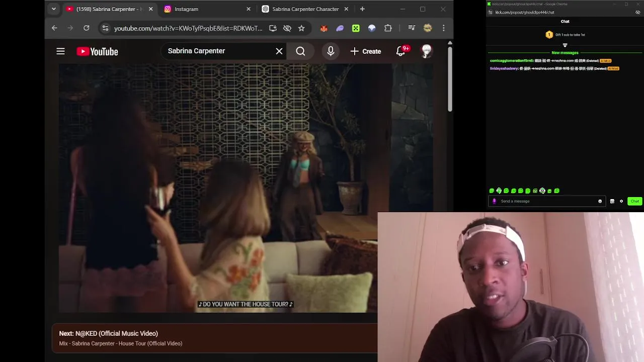Viewport: 644px width, 362px height.
Task: Open the Chrome three-dot menu
Action: click(x=443, y=28)
